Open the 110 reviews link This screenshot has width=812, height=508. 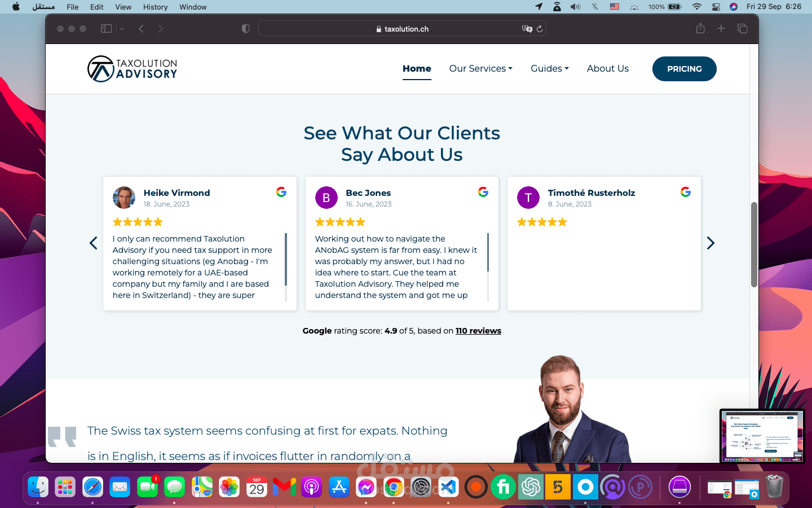coord(478,331)
